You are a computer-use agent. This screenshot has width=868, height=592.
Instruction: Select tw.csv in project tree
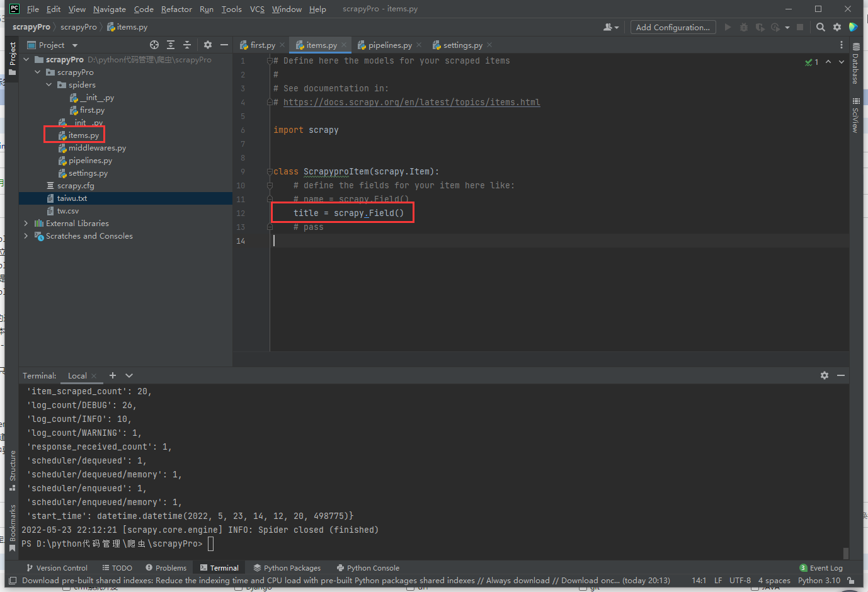(67, 211)
